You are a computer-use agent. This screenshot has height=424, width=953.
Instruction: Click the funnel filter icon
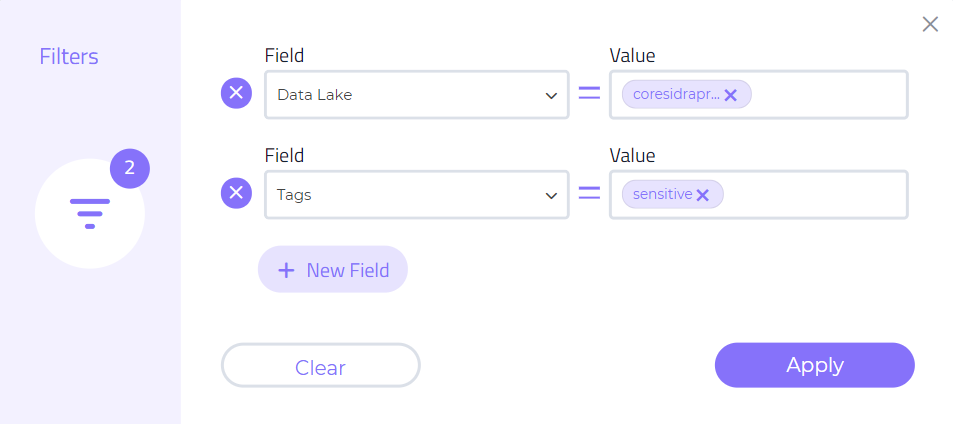pyautogui.click(x=90, y=213)
